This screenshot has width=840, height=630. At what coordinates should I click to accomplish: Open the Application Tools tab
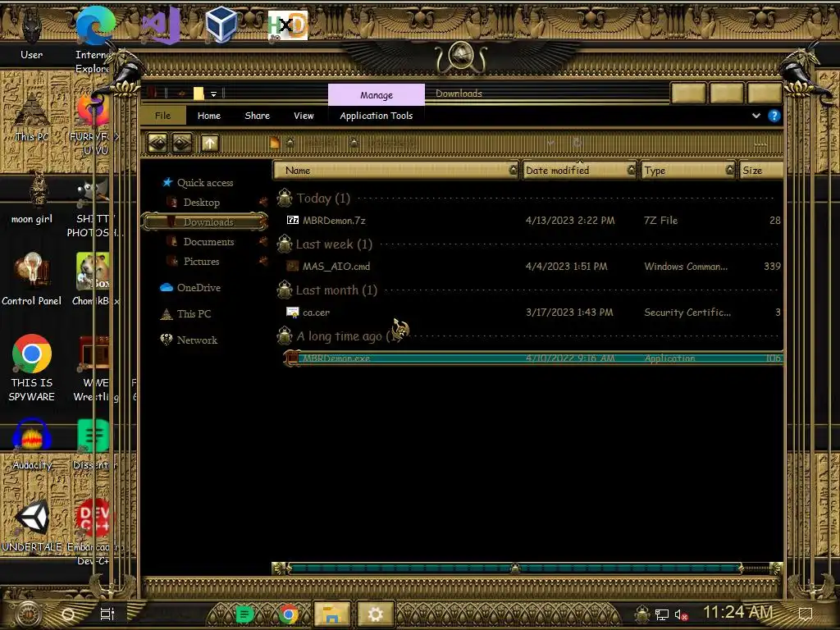(x=376, y=116)
